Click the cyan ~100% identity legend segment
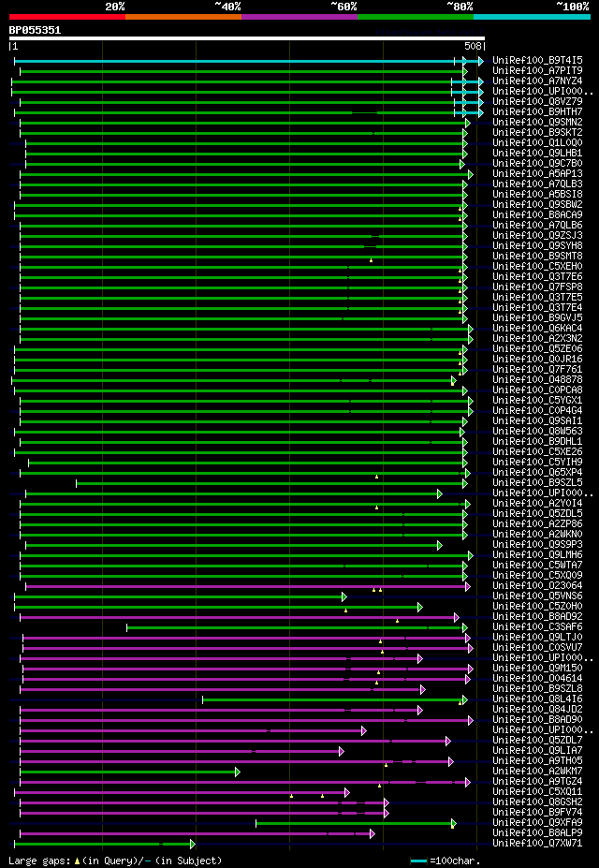The image size is (599, 868). 532,17
